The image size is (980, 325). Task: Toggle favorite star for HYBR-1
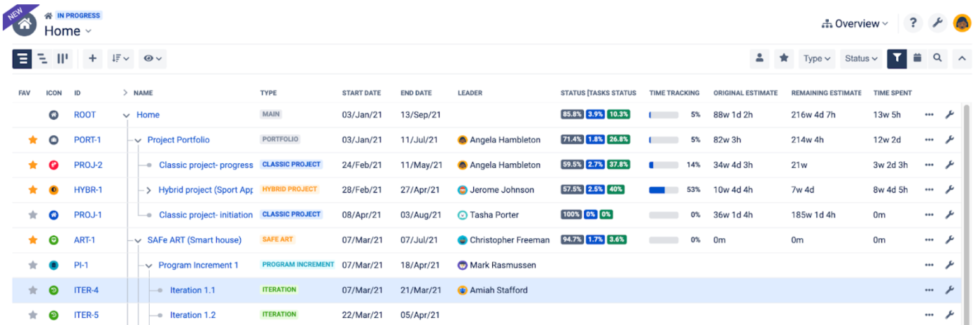click(x=32, y=190)
